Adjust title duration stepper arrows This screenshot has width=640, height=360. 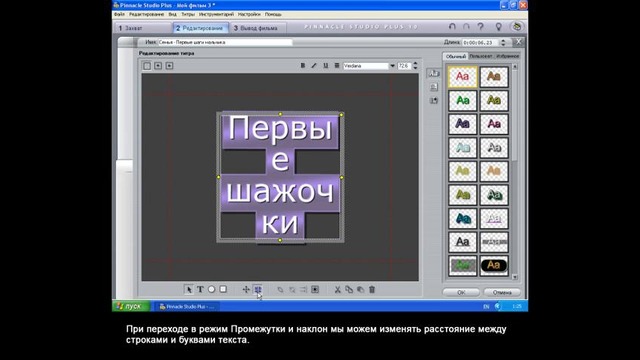click(503, 42)
